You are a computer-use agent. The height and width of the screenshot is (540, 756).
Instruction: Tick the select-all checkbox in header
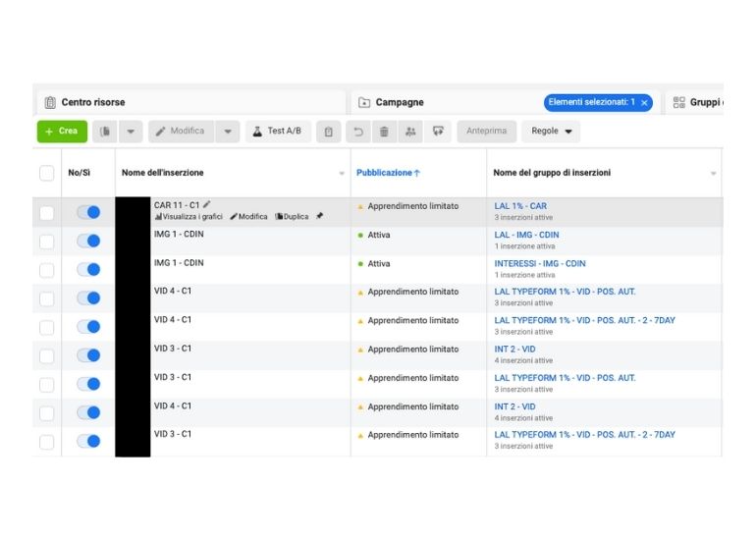[47, 173]
